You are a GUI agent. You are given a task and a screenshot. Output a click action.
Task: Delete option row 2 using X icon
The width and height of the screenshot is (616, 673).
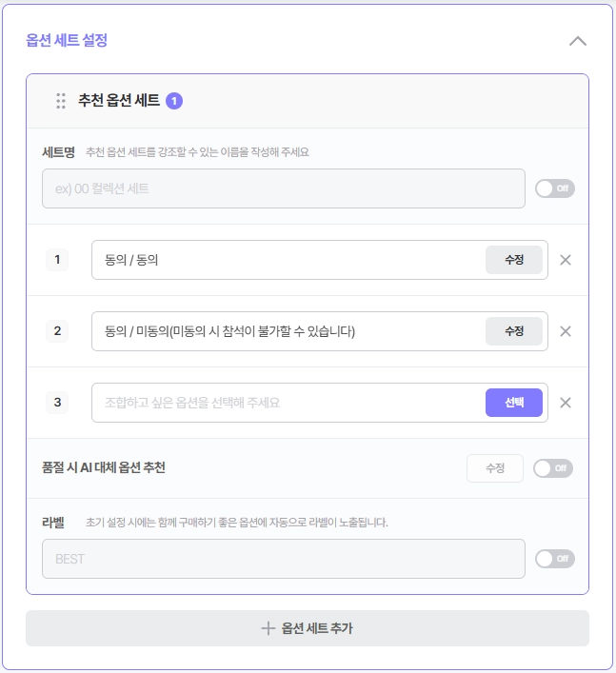point(566,331)
